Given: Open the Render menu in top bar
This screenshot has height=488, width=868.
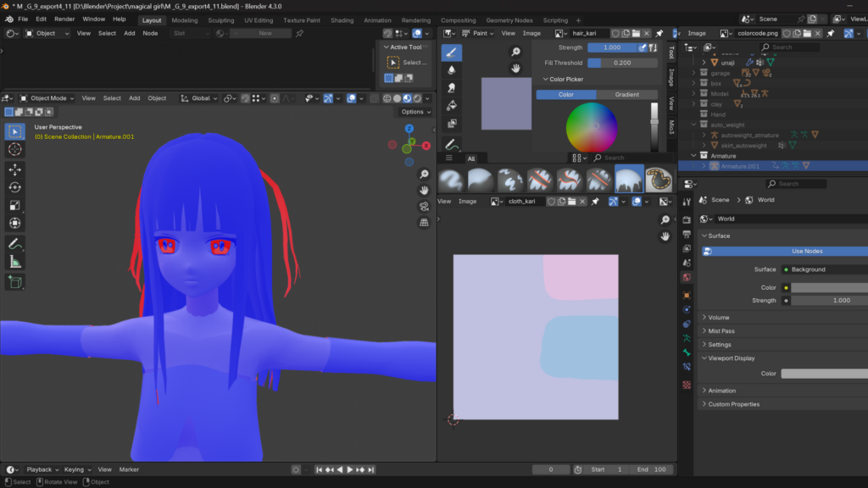Looking at the screenshot, I should coord(64,19).
